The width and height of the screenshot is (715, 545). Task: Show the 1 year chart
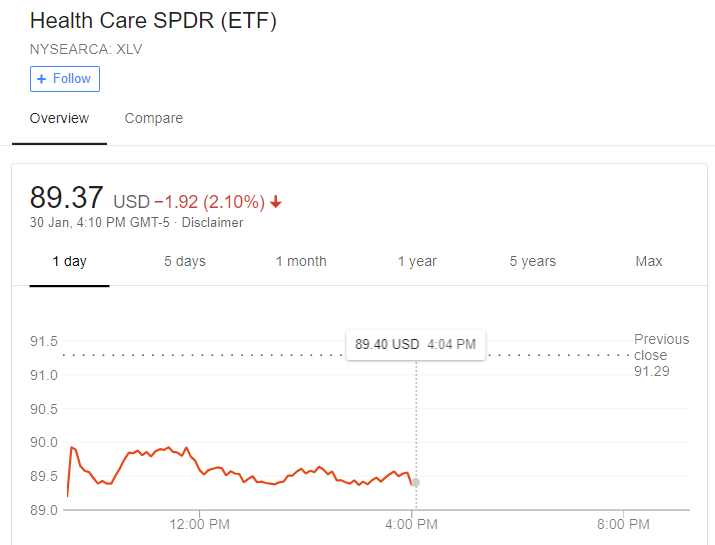417,262
